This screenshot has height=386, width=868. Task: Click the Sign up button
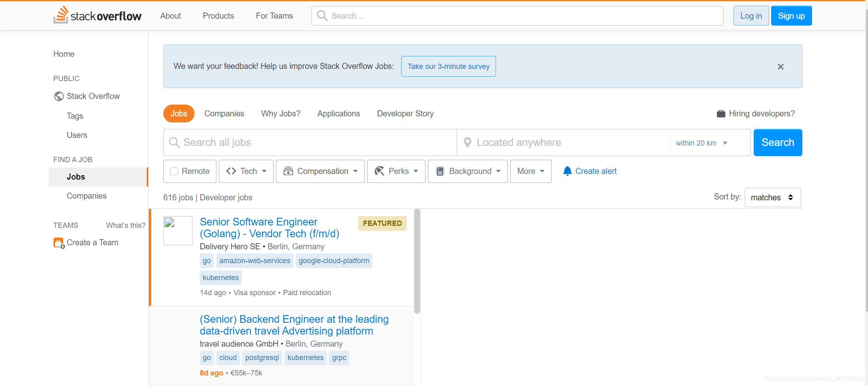(791, 16)
